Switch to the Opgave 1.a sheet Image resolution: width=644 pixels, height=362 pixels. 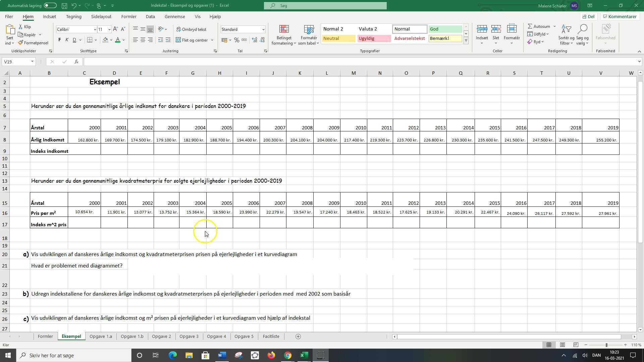pos(101,336)
